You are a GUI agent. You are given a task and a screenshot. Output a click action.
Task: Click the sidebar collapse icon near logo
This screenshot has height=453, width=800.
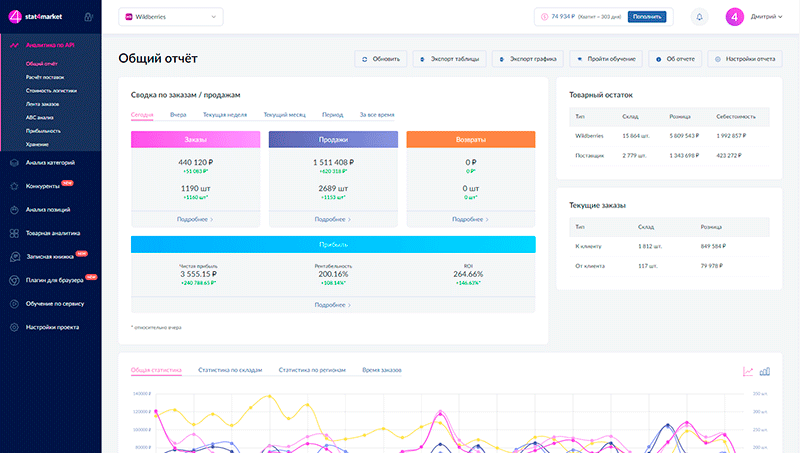(89, 17)
